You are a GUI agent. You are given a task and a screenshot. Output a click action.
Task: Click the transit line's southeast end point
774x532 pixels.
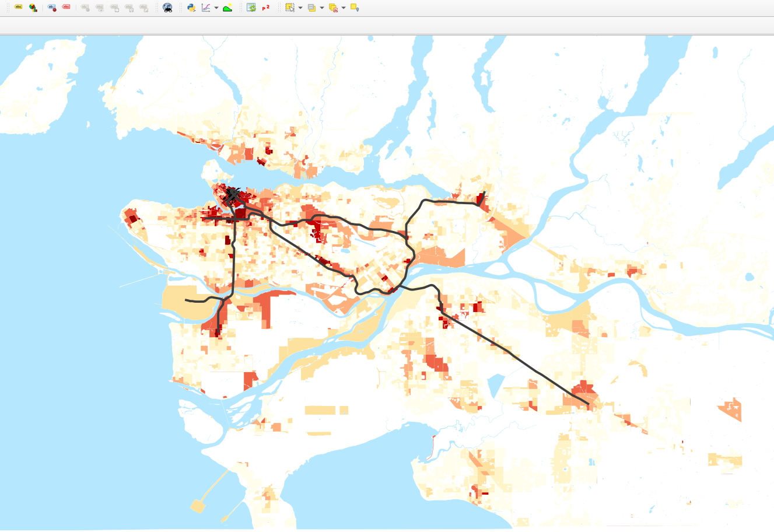tap(588, 404)
